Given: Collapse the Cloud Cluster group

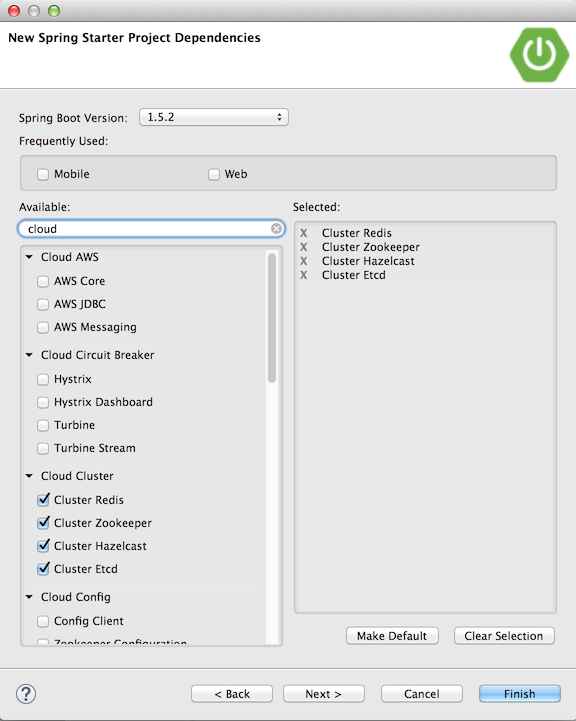Looking at the screenshot, I should click(29, 476).
